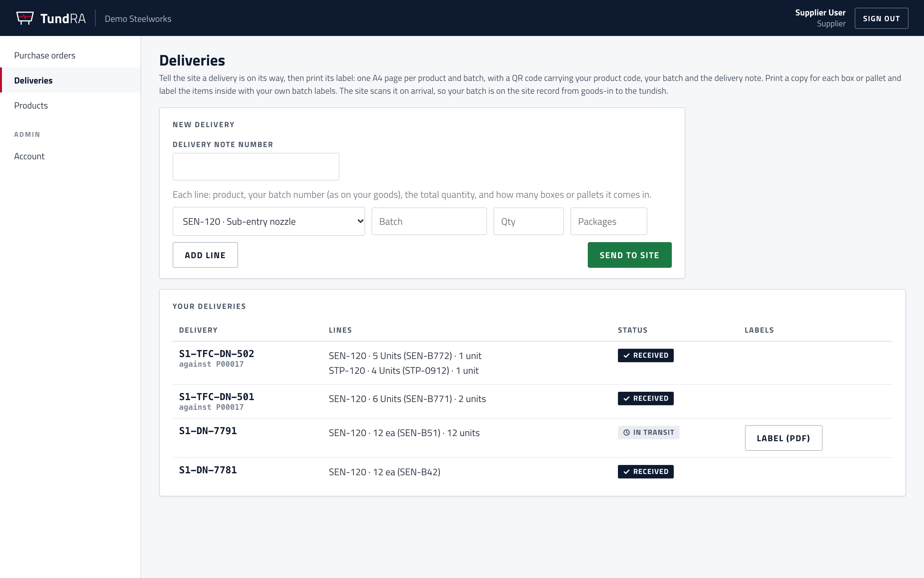Viewport: 924px width, 578px height.
Task: Click 'against P00017' under S1-TFC-DN-502
Action: coord(211,364)
